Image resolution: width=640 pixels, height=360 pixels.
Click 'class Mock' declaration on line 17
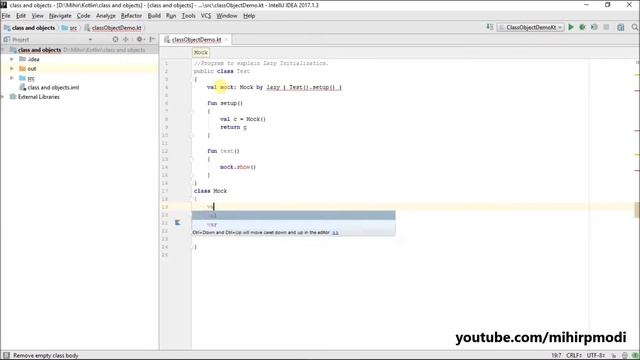point(211,191)
